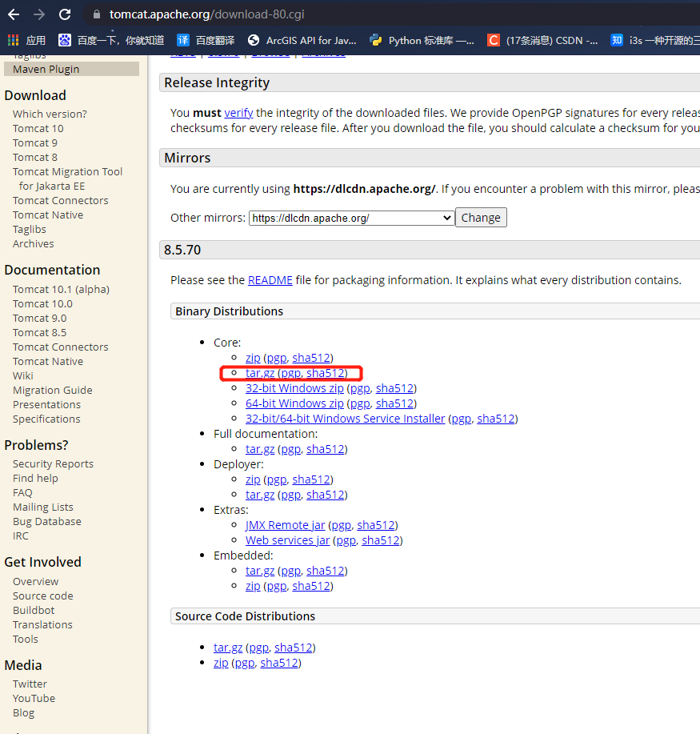
Task: Download source code zip
Action: tap(222, 663)
